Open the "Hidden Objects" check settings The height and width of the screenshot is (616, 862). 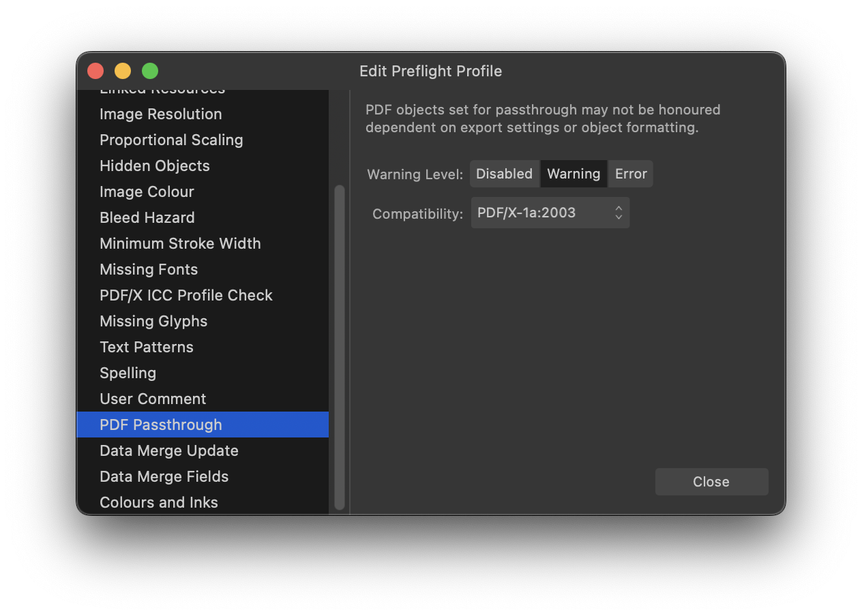coord(155,166)
